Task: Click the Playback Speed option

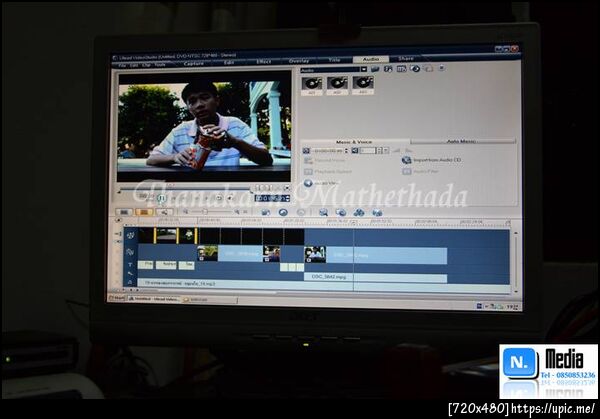Action: pyautogui.click(x=328, y=172)
